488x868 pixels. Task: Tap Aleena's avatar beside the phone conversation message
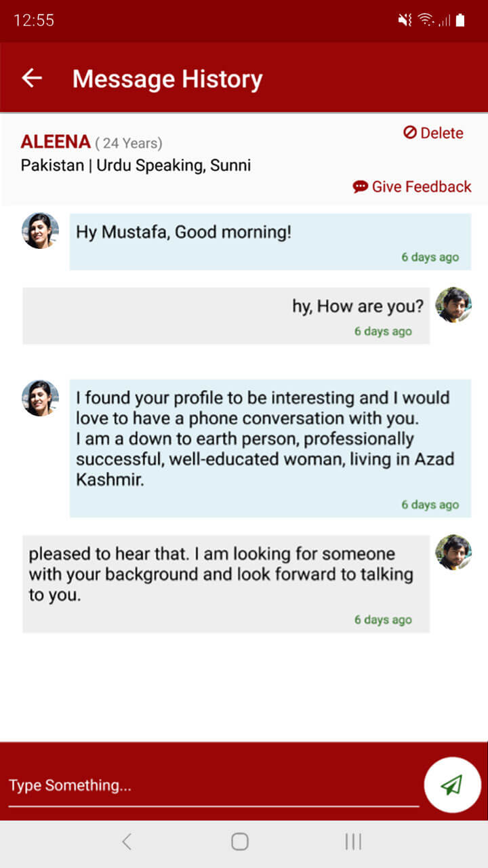pyautogui.click(x=40, y=397)
